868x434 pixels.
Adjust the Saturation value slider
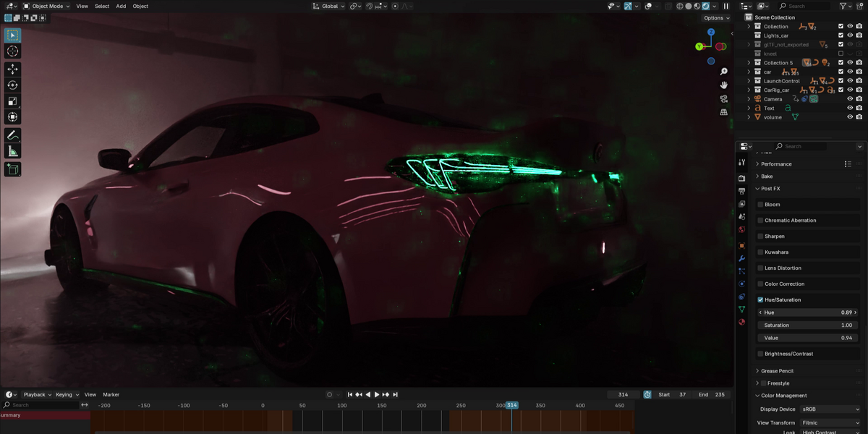pos(809,325)
